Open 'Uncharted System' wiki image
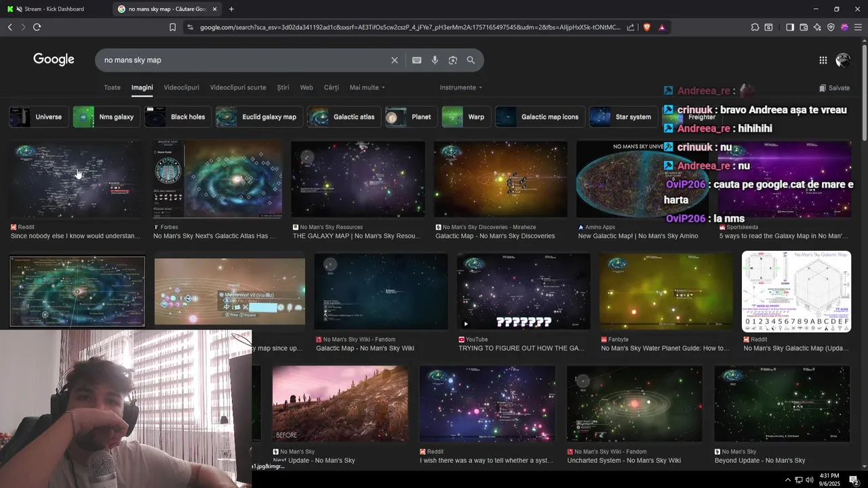Screen dimensions: 868x488 635,403
